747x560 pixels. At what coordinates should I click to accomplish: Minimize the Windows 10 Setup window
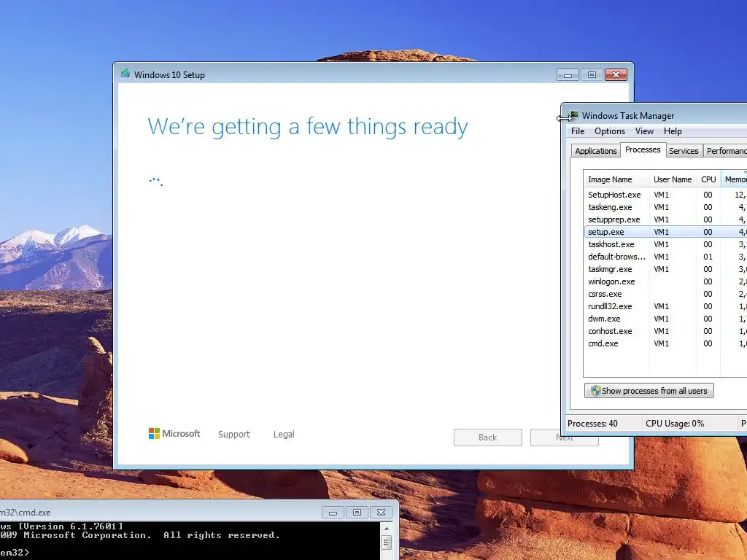pos(568,75)
